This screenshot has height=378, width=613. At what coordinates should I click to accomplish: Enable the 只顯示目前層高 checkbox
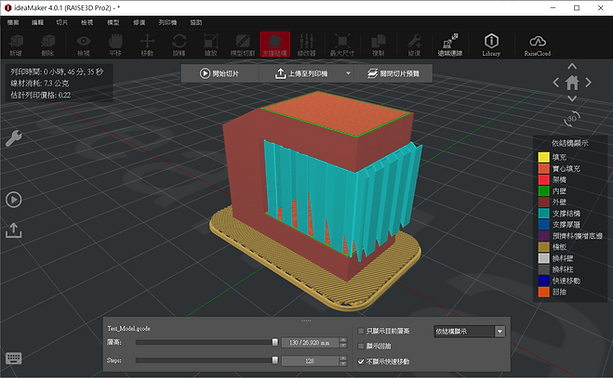pos(361,331)
